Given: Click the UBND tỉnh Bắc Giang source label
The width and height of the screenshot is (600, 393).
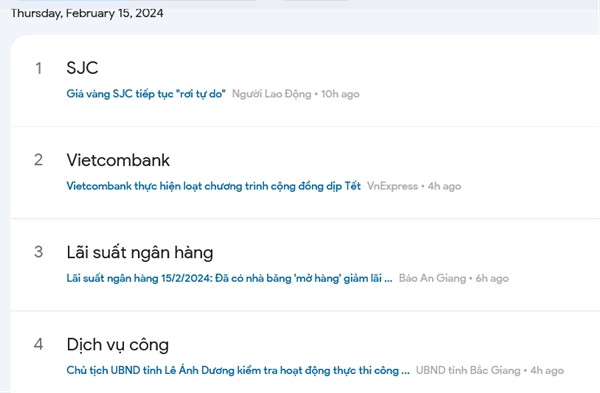Looking at the screenshot, I should (468, 370).
